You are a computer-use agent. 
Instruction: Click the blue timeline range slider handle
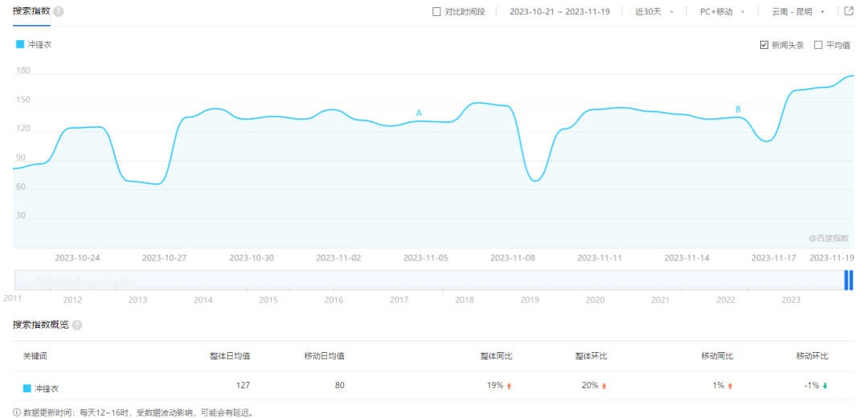849,280
